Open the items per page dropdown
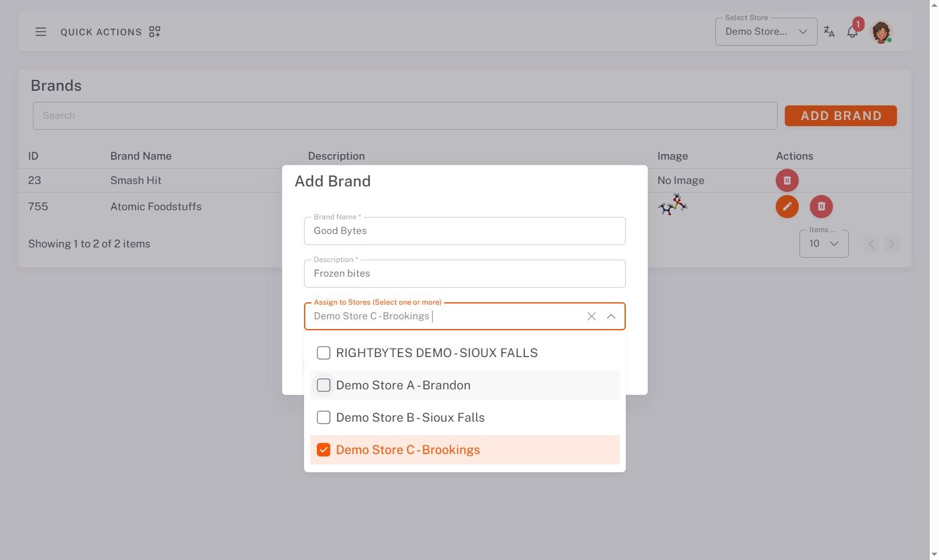939x560 pixels. pyautogui.click(x=824, y=244)
